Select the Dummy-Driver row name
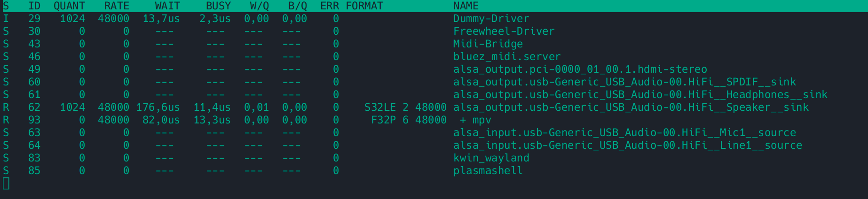The height and width of the screenshot is (199, 868). (x=491, y=19)
